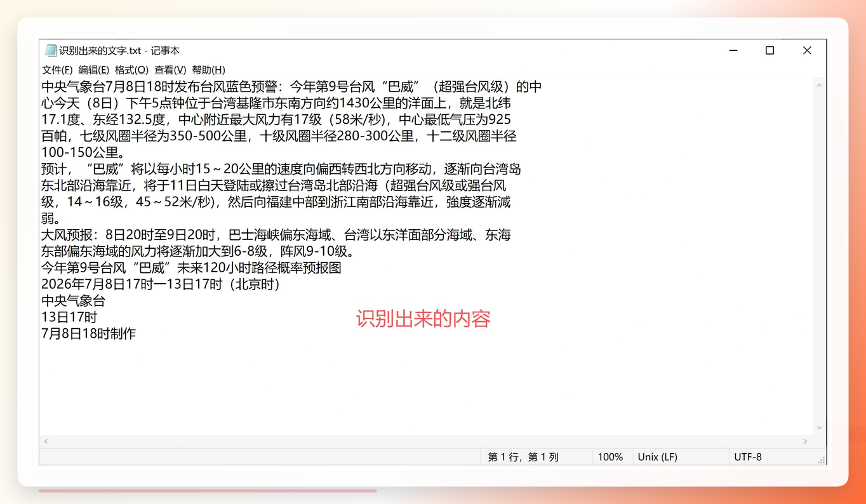The image size is (866, 504).
Task: Click the 第 1 行，第 1 列 status bar entry
Action: click(x=523, y=457)
